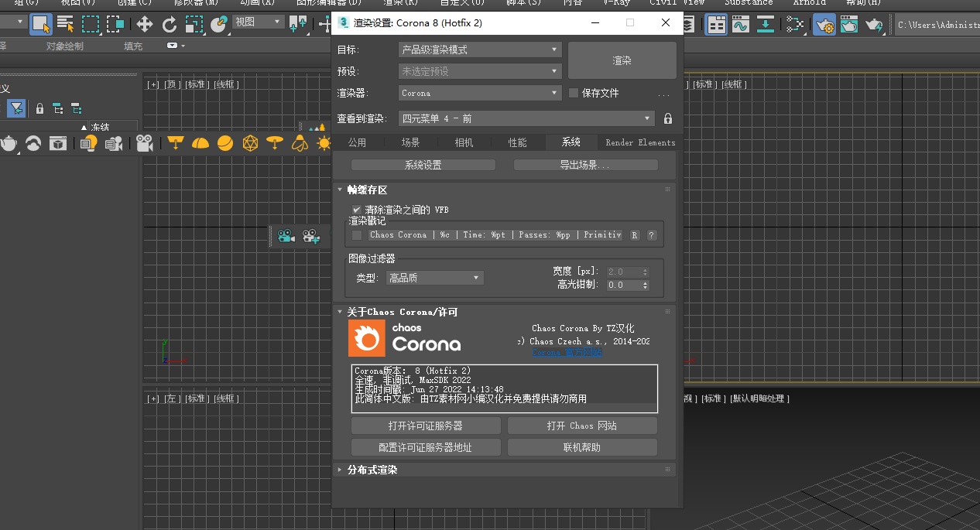Open the image filter 类型 dropdown
The height and width of the screenshot is (530, 980).
(435, 278)
